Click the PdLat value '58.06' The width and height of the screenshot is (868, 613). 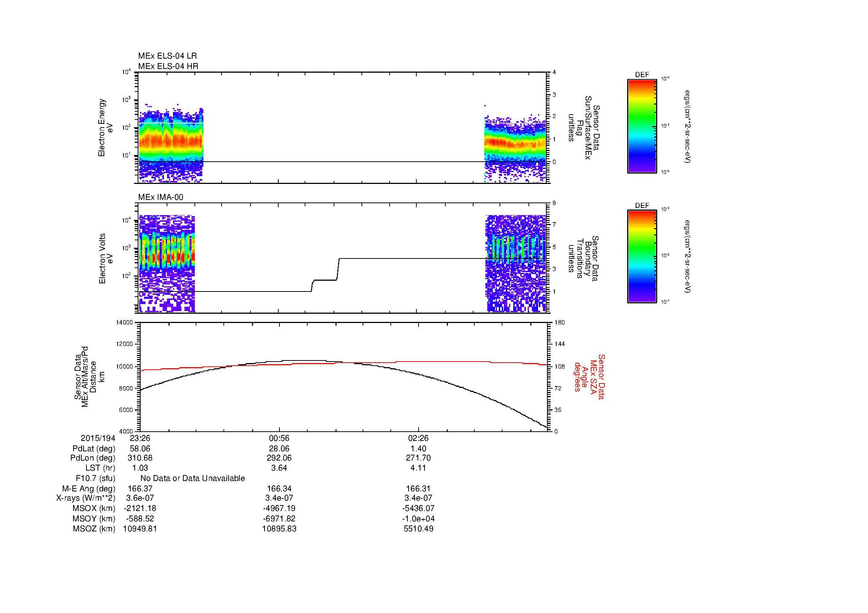tap(140, 449)
